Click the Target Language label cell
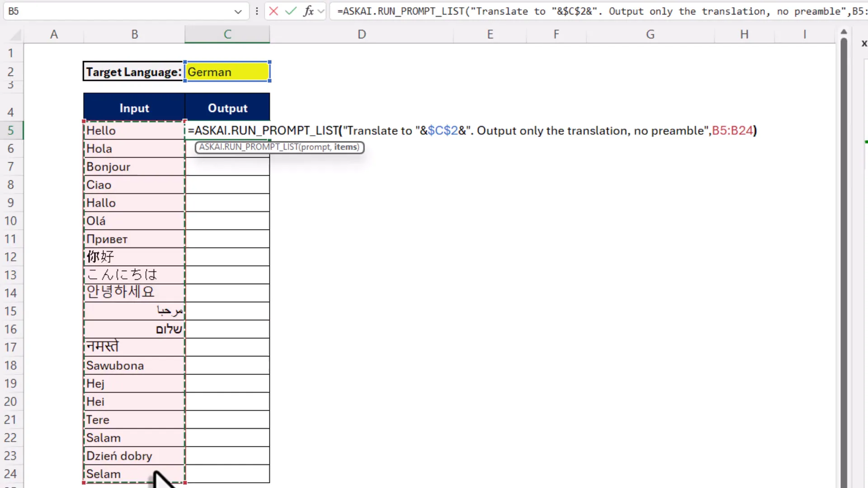 pos(133,71)
